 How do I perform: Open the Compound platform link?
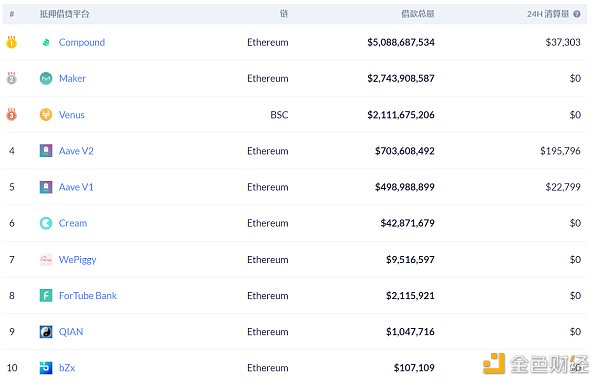(82, 42)
